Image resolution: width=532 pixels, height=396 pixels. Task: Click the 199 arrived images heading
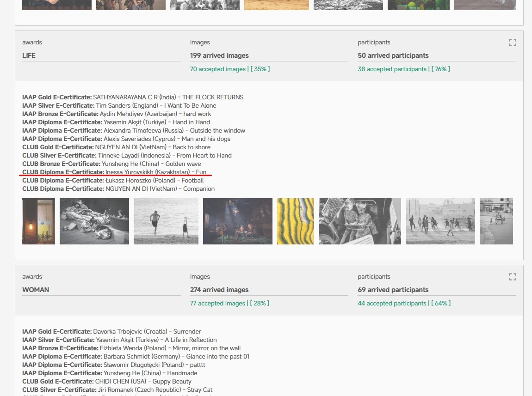pyautogui.click(x=219, y=55)
